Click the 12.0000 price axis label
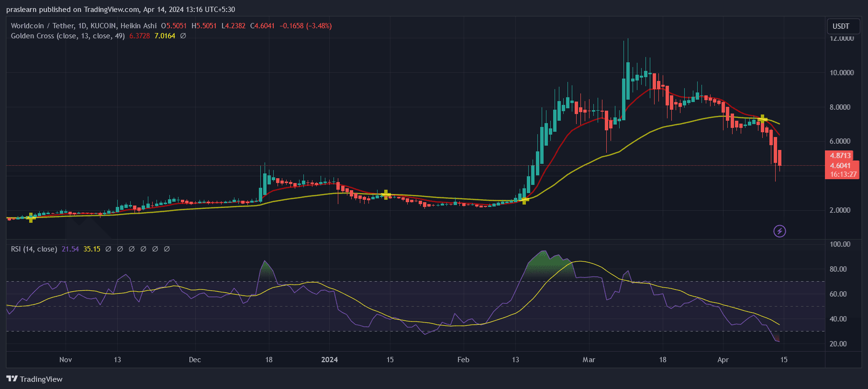 point(841,38)
